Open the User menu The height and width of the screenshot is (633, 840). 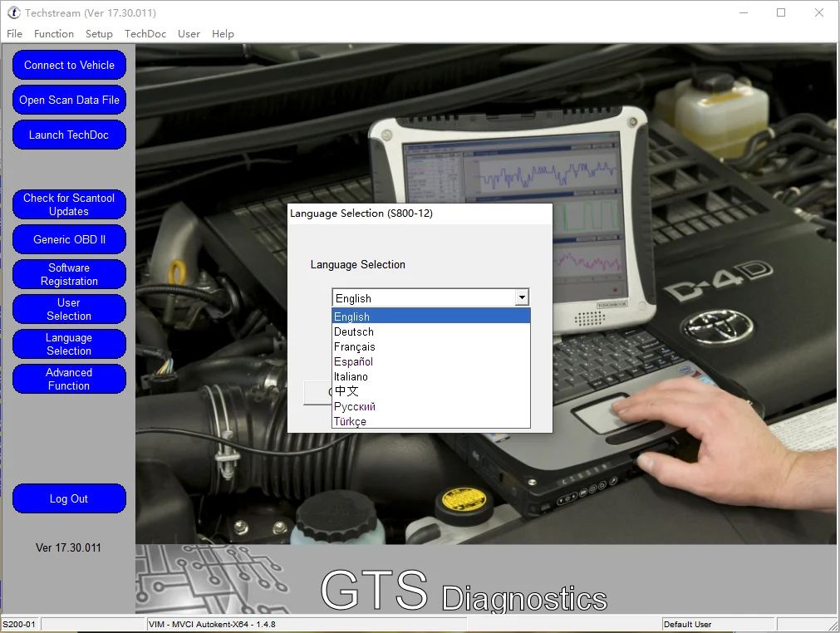coord(189,34)
